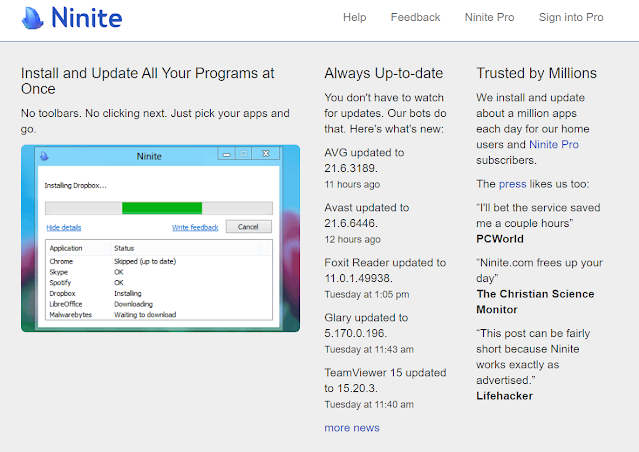Click 'Install and Update All Your Programs' heading

coord(148,81)
